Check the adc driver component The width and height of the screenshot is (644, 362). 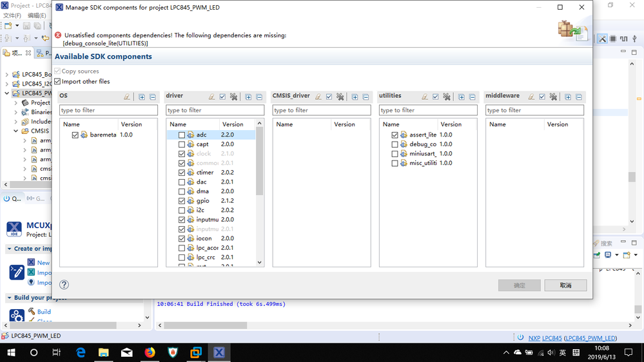coord(182,135)
